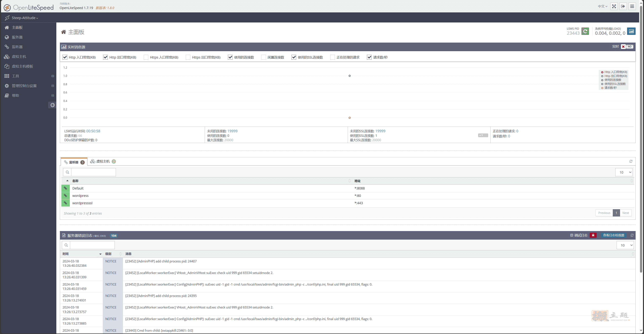Click the 新版本 1.8.0 link
Screen dimensions: 644x334
(x=105, y=8)
